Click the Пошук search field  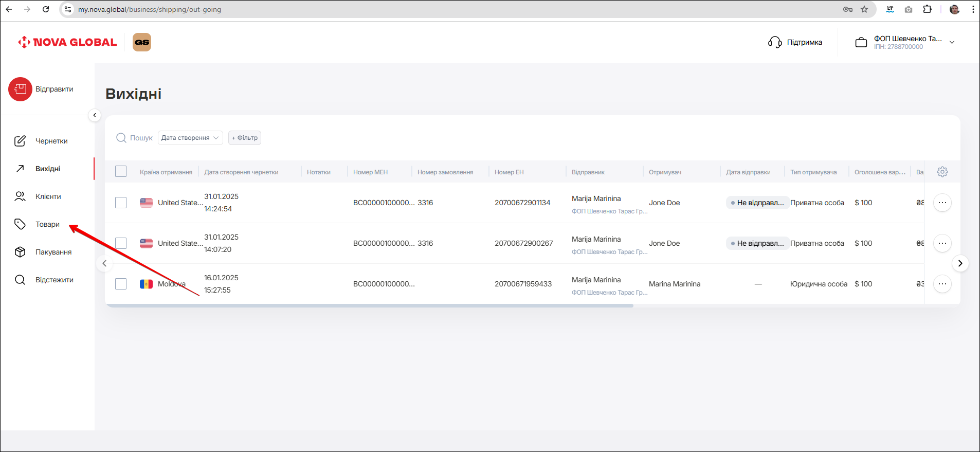[x=141, y=138]
